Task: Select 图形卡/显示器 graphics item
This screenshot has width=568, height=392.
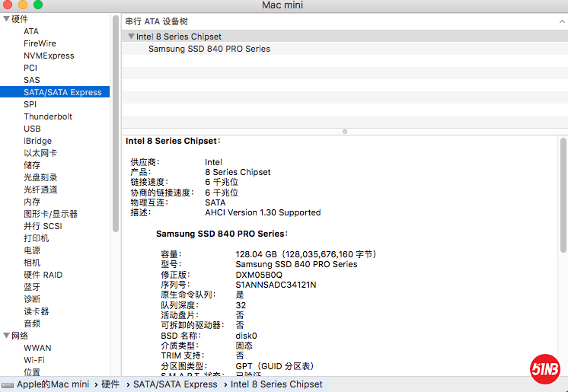Action: [x=50, y=214]
